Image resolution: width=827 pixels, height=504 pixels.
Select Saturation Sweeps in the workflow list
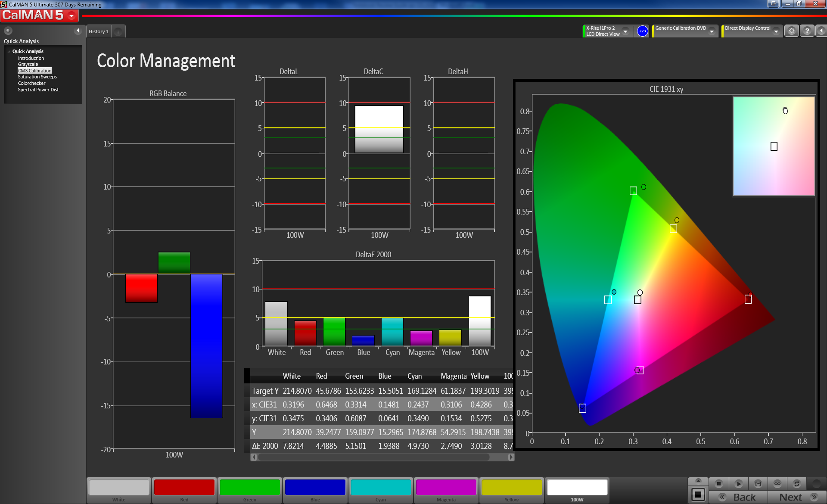37,77
